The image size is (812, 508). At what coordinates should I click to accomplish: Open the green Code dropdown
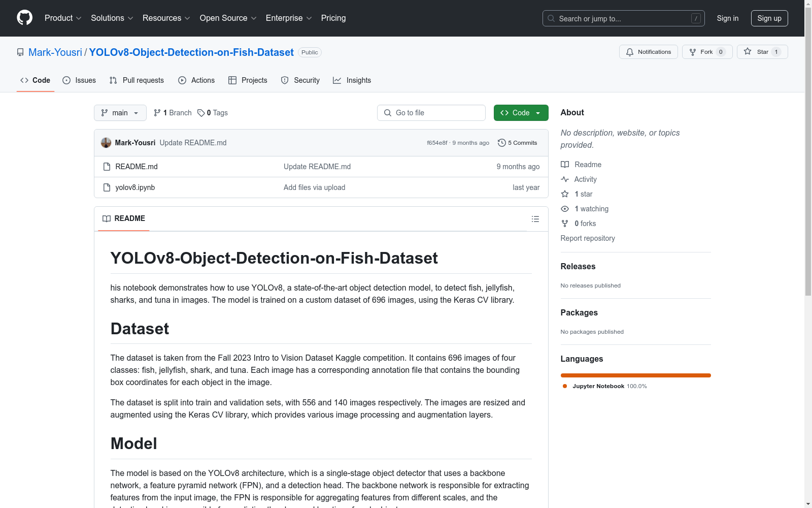521,113
